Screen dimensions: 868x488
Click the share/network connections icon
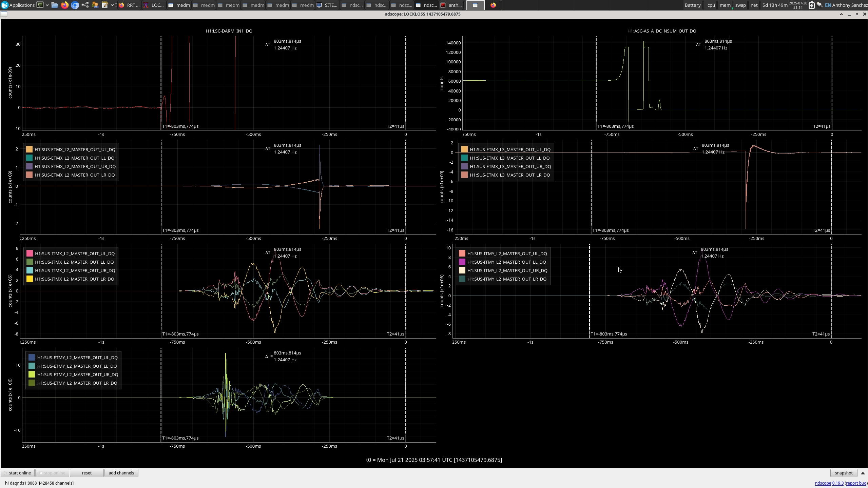coord(85,5)
